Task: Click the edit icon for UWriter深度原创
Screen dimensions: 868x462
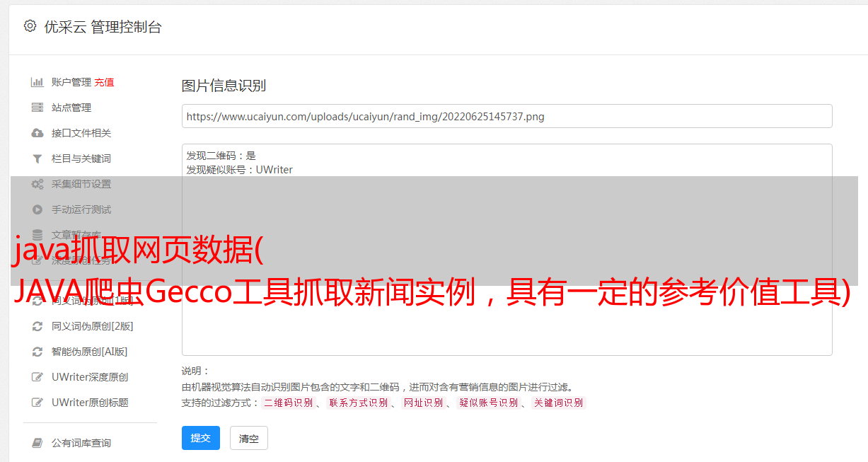Action: [x=37, y=377]
